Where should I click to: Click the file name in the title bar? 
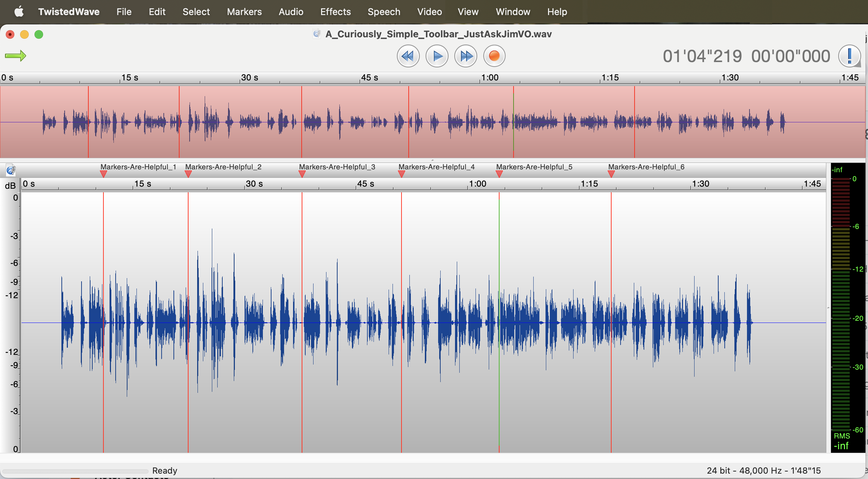point(438,34)
